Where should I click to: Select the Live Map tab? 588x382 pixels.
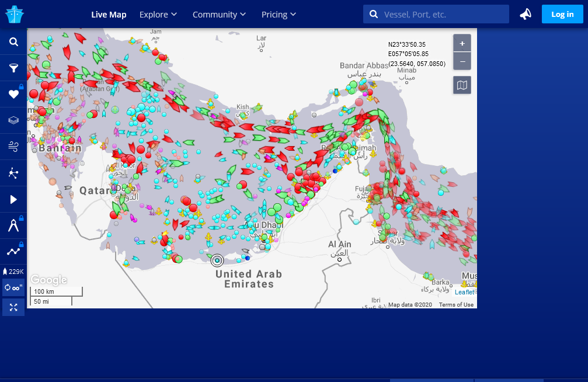(109, 14)
